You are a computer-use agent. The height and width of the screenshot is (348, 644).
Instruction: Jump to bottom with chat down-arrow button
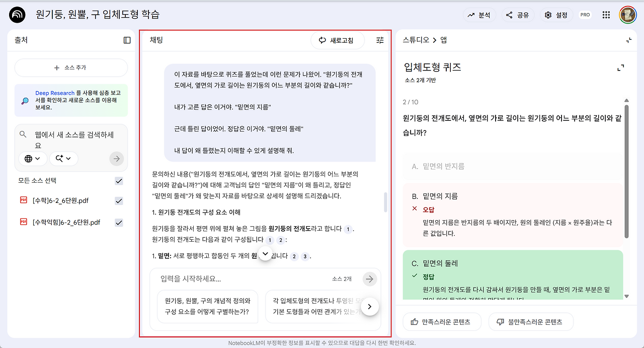266,253
